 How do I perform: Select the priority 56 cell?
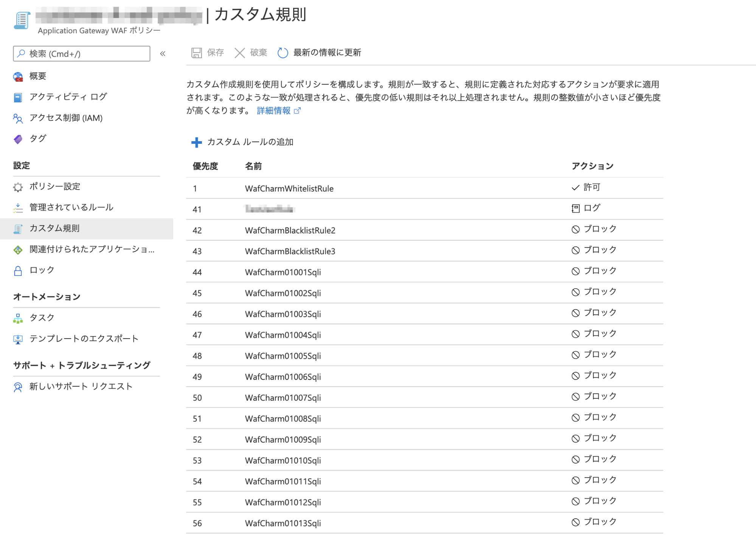point(197,523)
